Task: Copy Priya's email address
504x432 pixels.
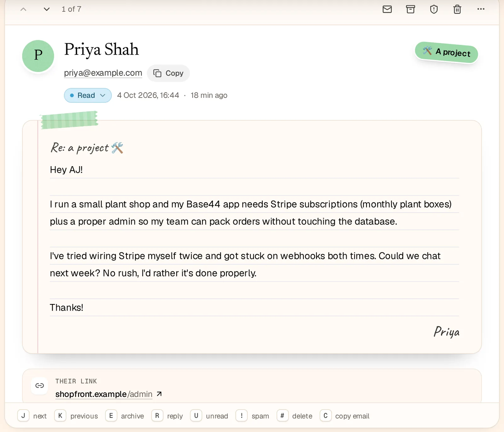Action: (x=168, y=73)
